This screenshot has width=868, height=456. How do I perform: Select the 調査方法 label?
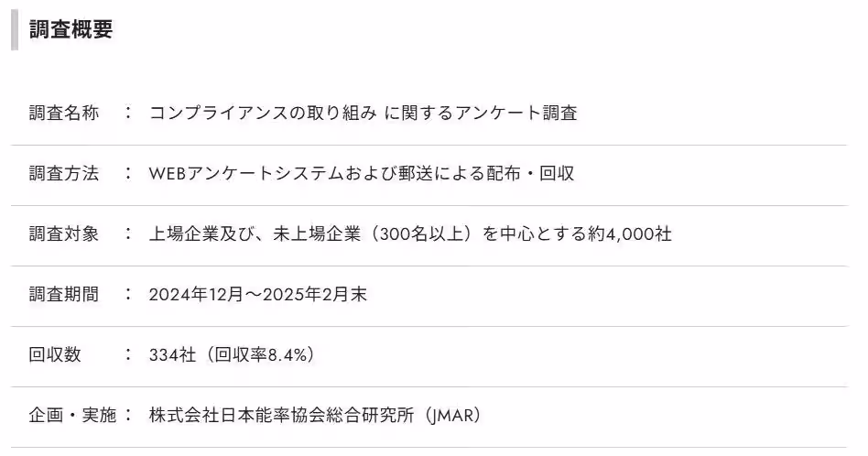click(x=63, y=173)
